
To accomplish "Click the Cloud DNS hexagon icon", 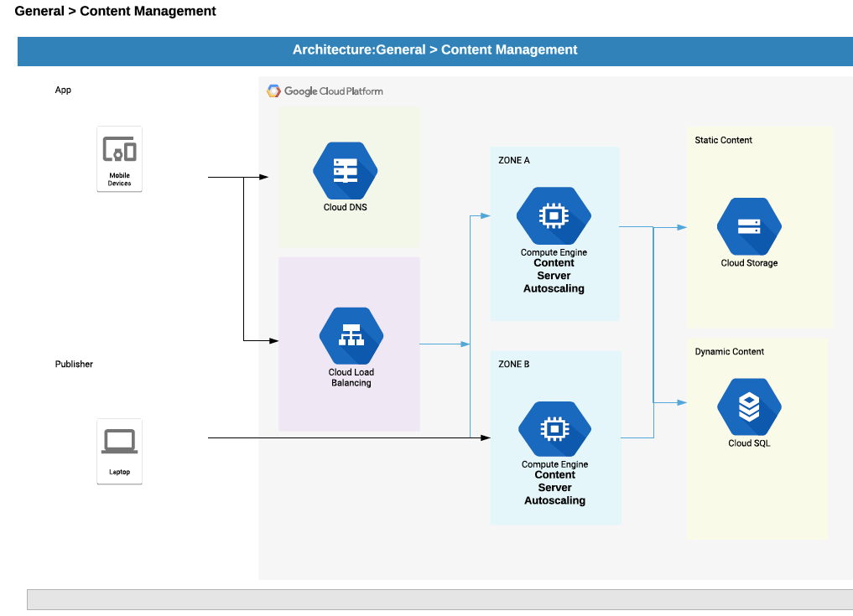I will (345, 171).
